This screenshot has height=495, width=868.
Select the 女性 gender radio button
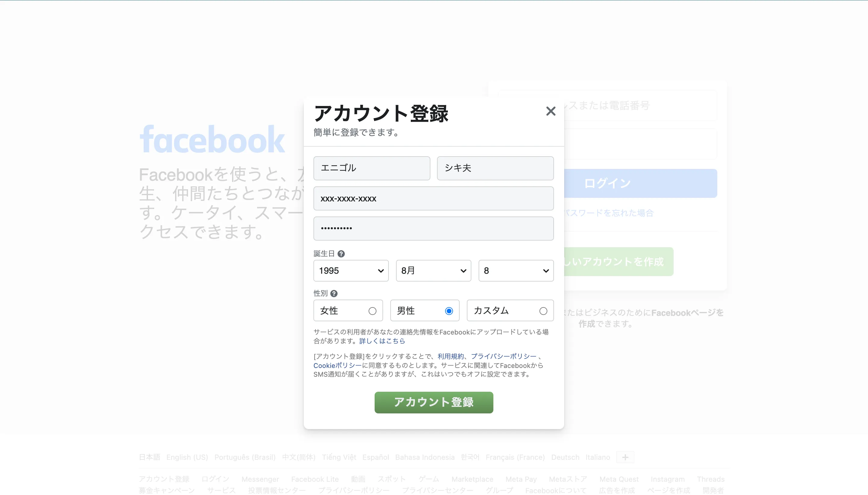(372, 311)
